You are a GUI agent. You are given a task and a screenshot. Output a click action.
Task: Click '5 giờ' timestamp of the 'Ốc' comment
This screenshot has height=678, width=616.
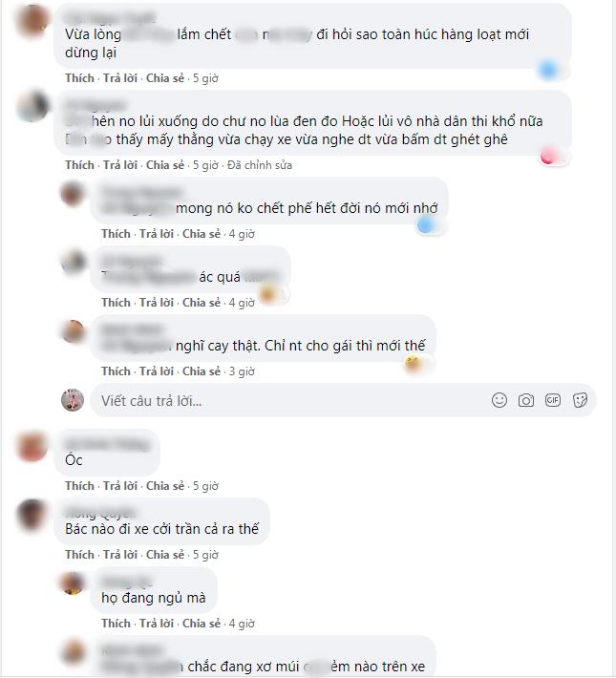click(x=205, y=486)
